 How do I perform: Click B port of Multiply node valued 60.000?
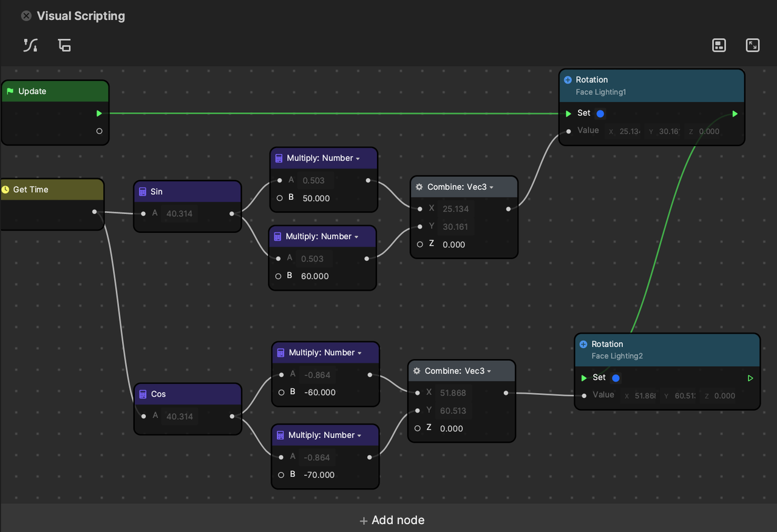click(279, 276)
